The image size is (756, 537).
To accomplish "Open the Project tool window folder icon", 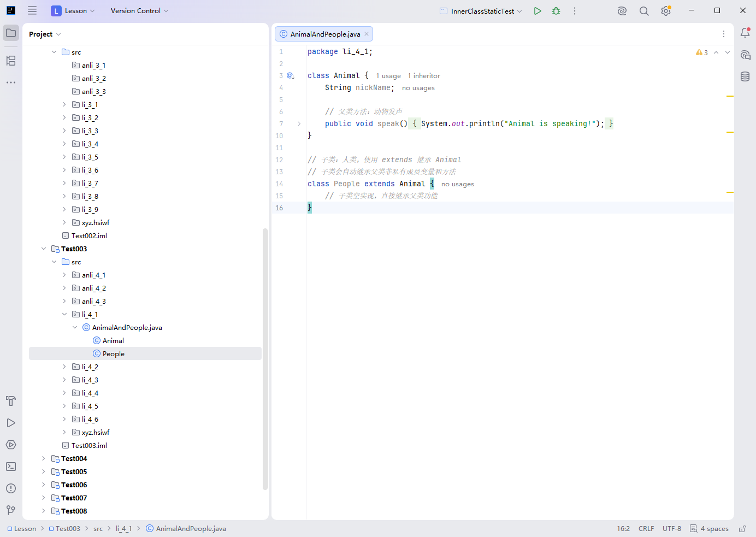I will pyautogui.click(x=11, y=33).
